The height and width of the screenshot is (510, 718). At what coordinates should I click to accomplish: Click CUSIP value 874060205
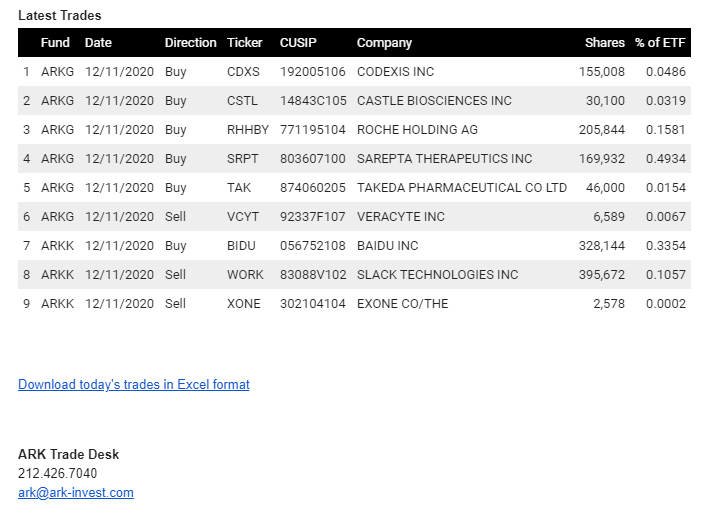pyautogui.click(x=313, y=188)
